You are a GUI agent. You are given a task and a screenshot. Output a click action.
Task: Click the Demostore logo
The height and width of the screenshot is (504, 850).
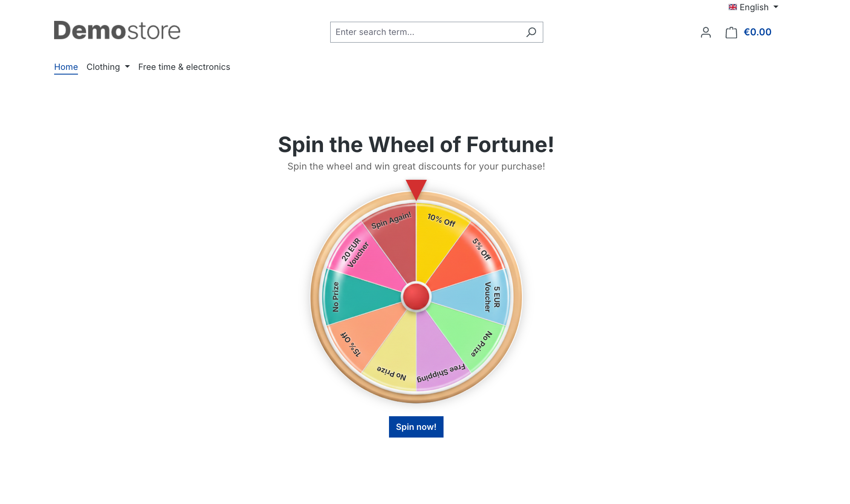tap(117, 30)
